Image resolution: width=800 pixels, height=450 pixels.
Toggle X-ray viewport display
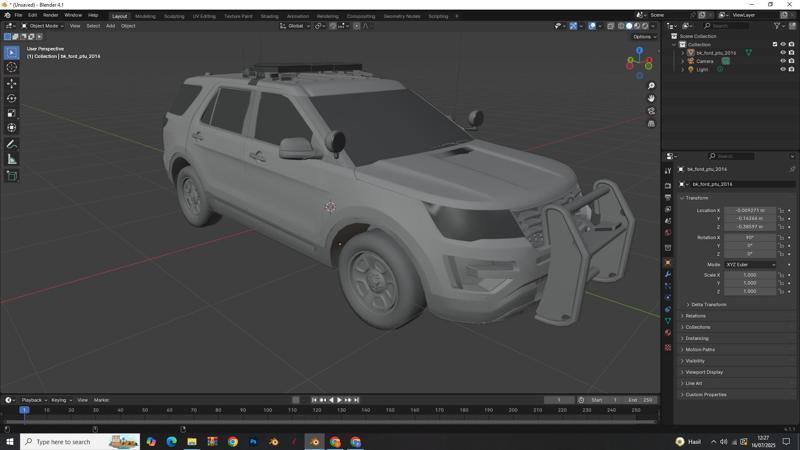click(x=611, y=26)
